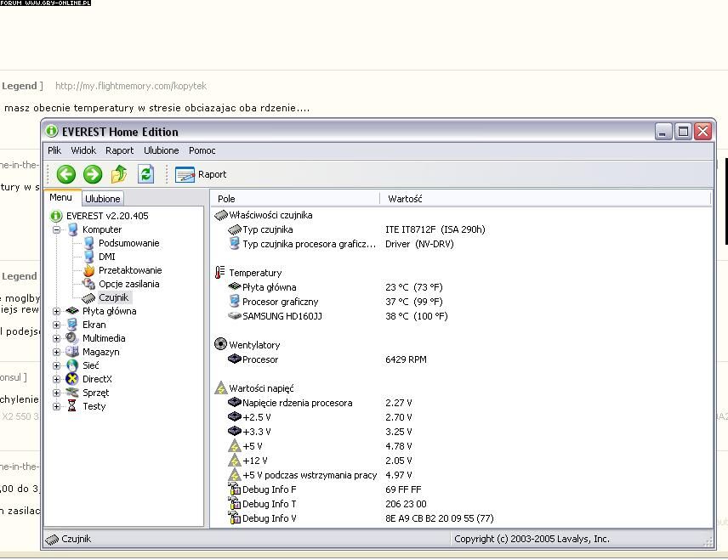Collapse the Komputer tree node
Viewport: 728px width, 560px height.
(57, 229)
